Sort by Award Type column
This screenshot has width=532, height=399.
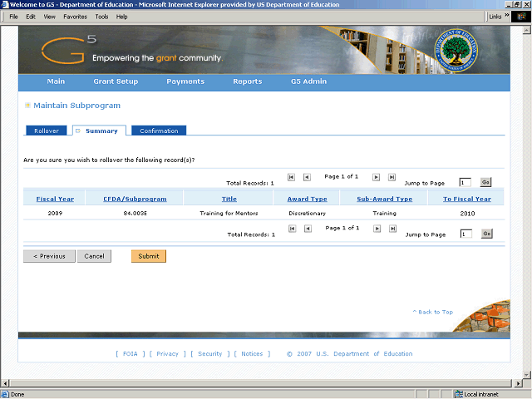click(308, 199)
